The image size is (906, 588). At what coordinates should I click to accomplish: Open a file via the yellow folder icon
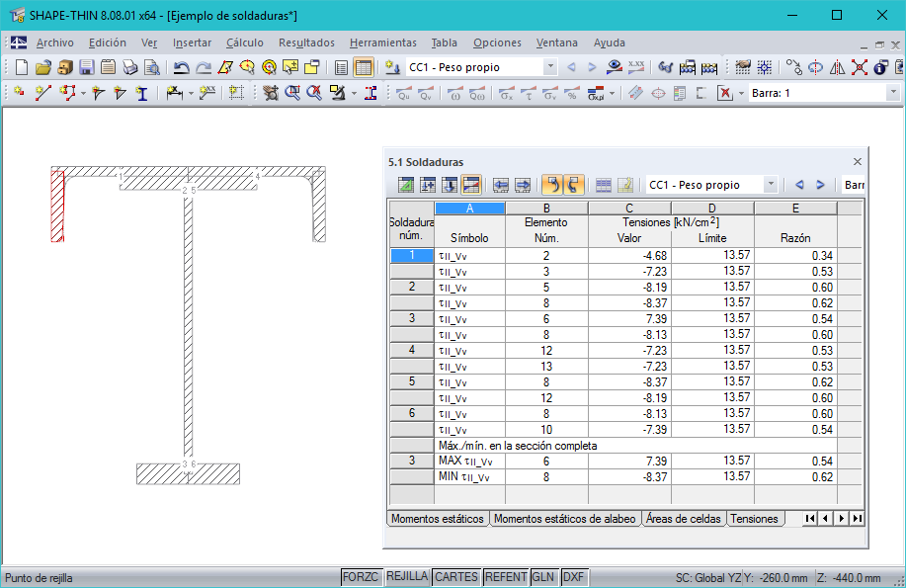tap(42, 67)
